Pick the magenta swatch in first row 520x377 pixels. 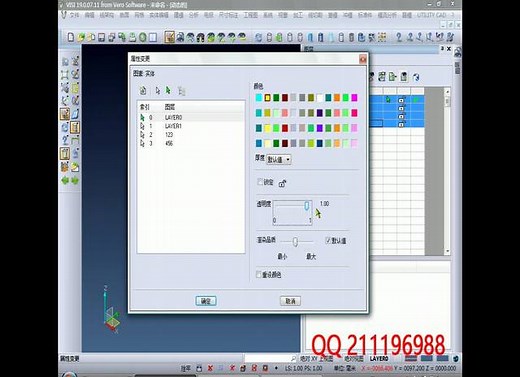tap(354, 98)
